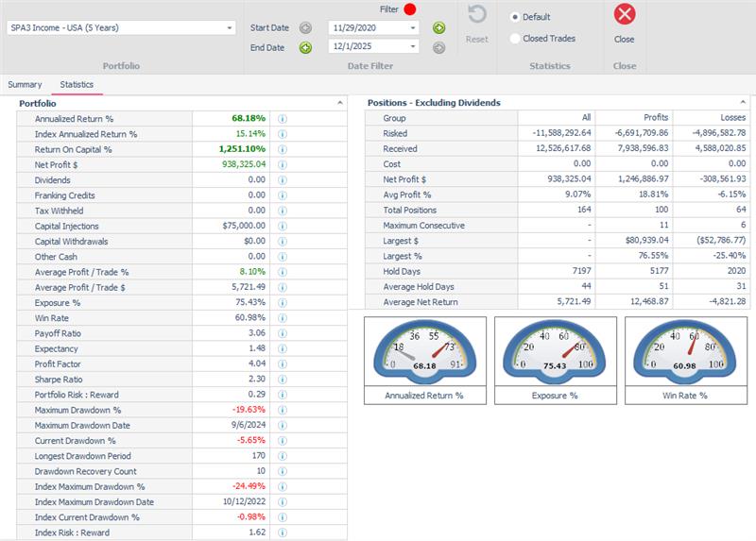Image resolution: width=756 pixels, height=541 pixels.
Task: Click info icon for Capital Withdrawals
Action: (x=283, y=242)
